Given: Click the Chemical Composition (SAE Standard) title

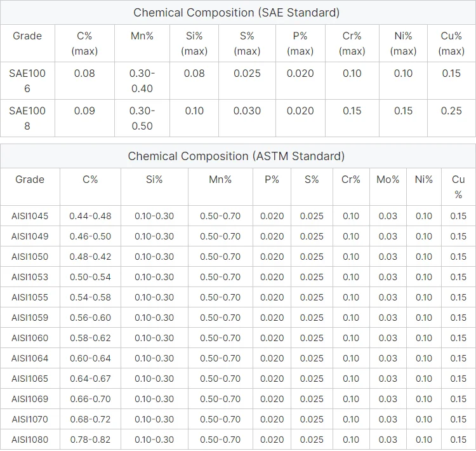Looking at the screenshot, I should (237, 12).
